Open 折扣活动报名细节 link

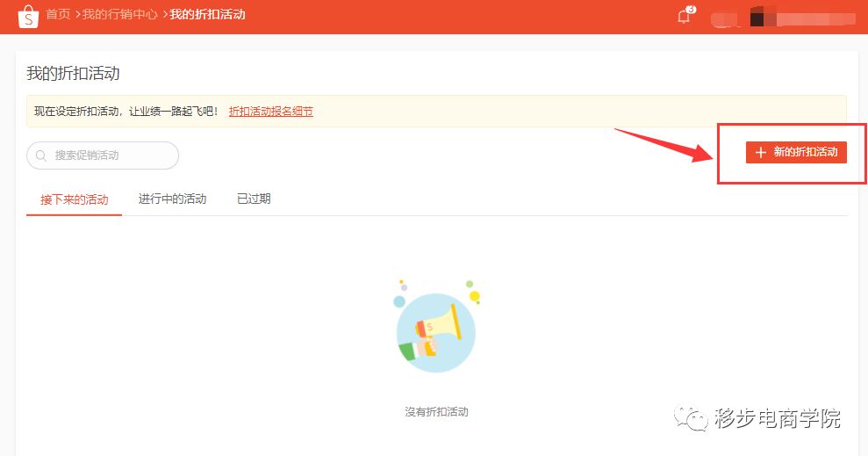pos(271,112)
